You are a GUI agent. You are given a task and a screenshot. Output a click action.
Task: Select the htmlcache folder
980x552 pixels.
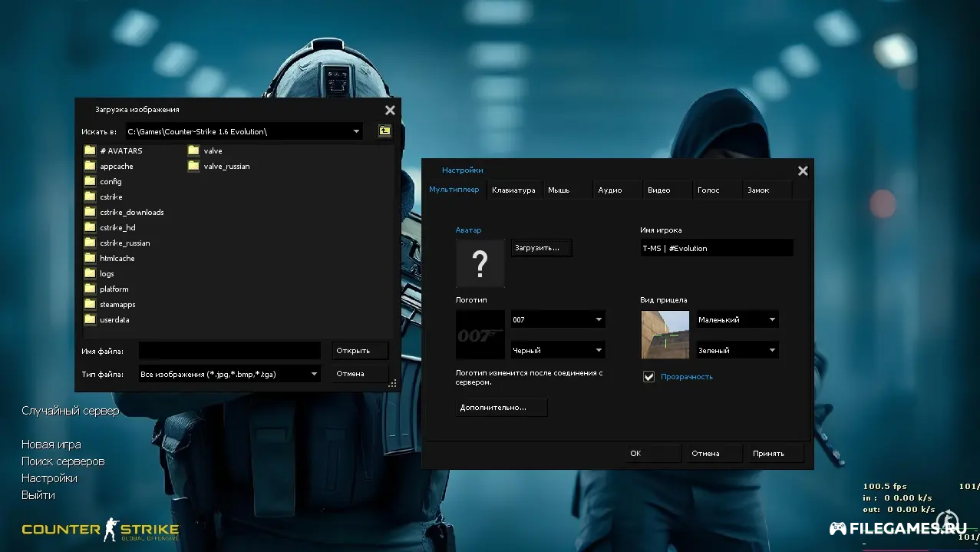click(x=109, y=259)
